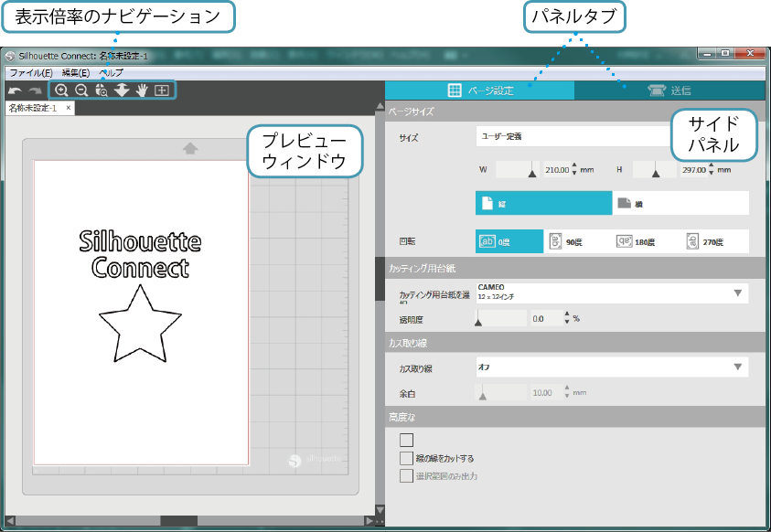This screenshot has height=532, width=771.
Task: Click the W width slider
Action: pos(518,170)
